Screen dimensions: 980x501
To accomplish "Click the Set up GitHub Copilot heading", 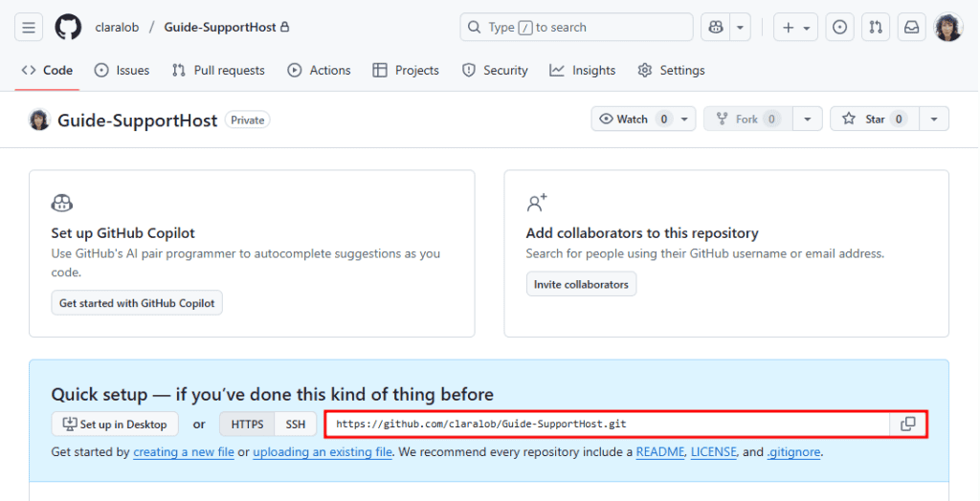I will 123,233.
